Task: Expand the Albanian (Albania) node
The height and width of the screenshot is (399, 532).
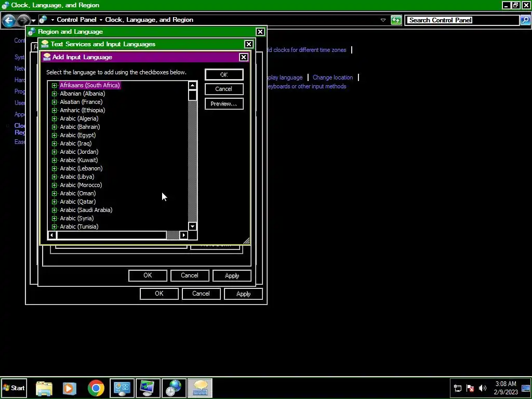Action: [54, 94]
